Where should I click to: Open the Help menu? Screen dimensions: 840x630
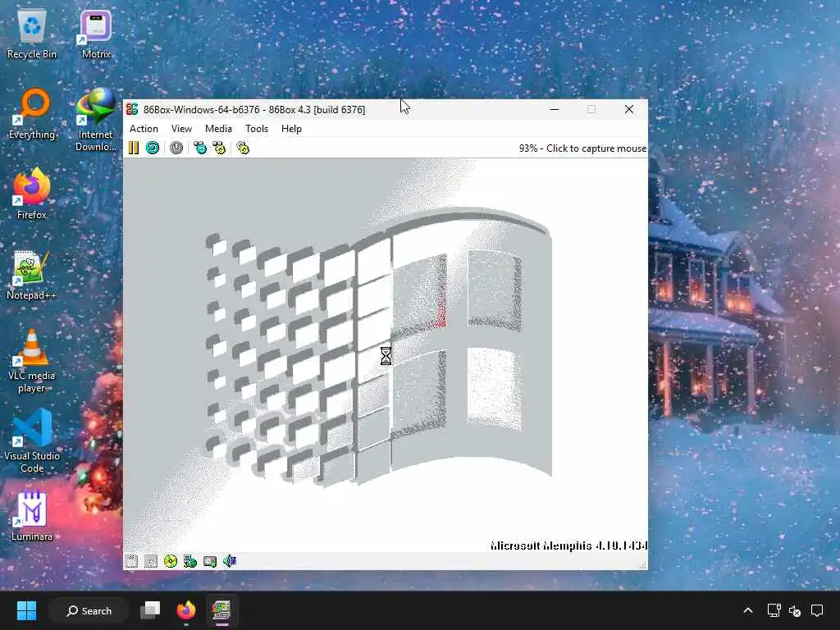pos(291,129)
